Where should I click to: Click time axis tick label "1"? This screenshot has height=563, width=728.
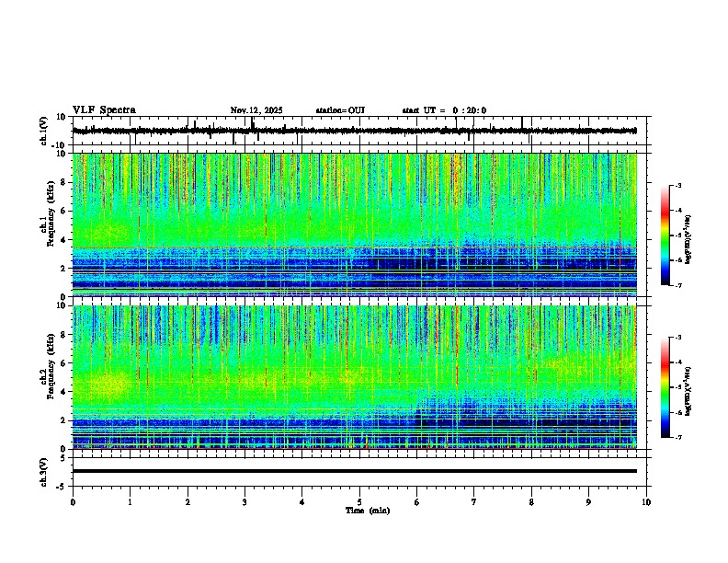130,502
